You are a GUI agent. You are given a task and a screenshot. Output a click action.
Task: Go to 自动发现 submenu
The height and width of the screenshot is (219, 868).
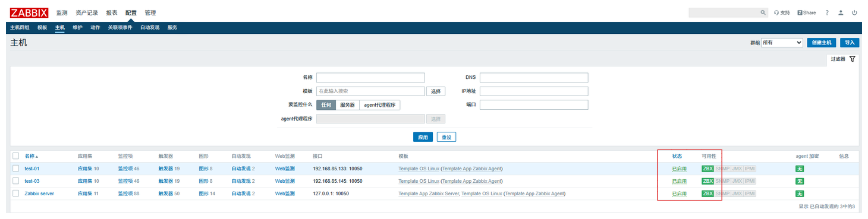(150, 27)
